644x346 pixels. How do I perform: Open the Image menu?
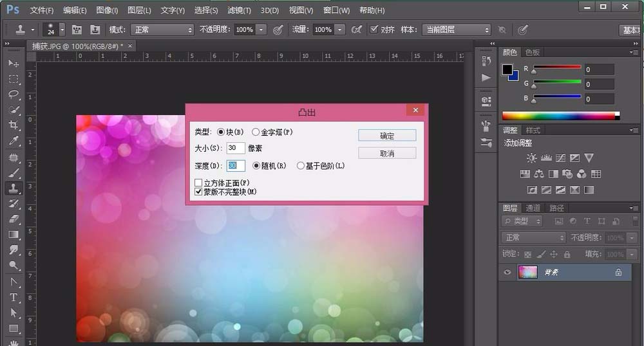click(x=107, y=10)
